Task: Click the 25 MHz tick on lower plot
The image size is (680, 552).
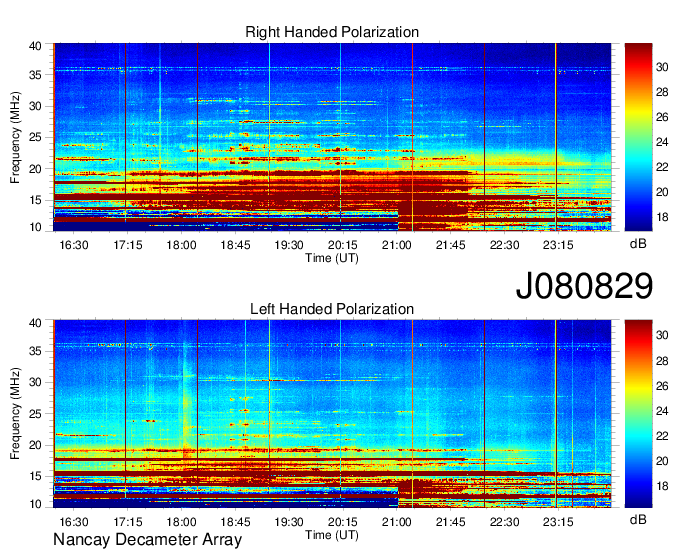Action: 35,414
